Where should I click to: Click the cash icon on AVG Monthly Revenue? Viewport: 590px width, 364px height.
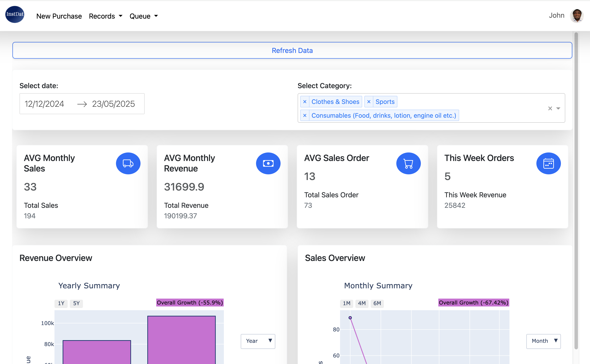coord(268,163)
